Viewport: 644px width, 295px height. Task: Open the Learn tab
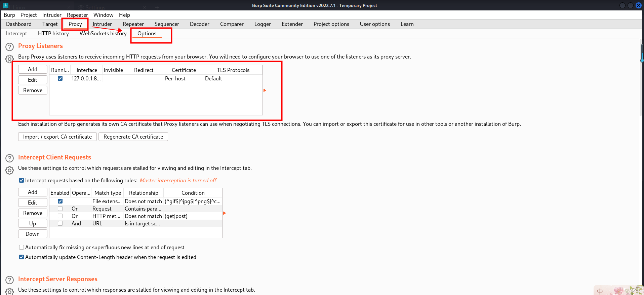[407, 24]
